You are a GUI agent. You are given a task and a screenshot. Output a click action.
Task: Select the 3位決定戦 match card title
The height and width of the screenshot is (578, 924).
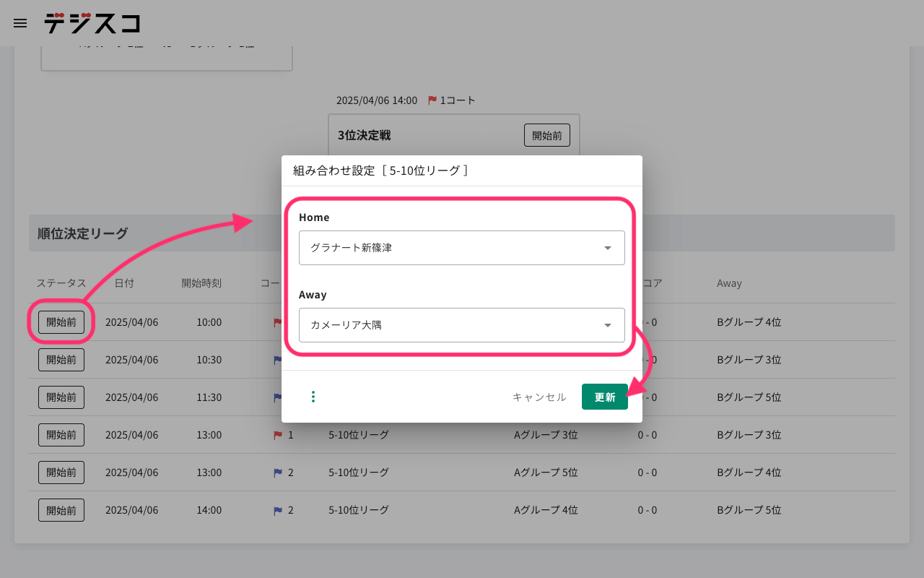click(365, 135)
